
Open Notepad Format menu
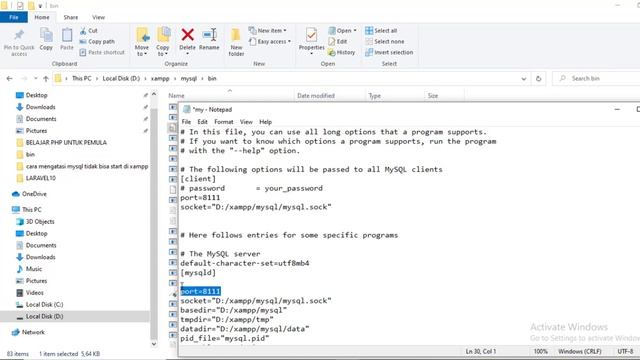tap(224, 122)
